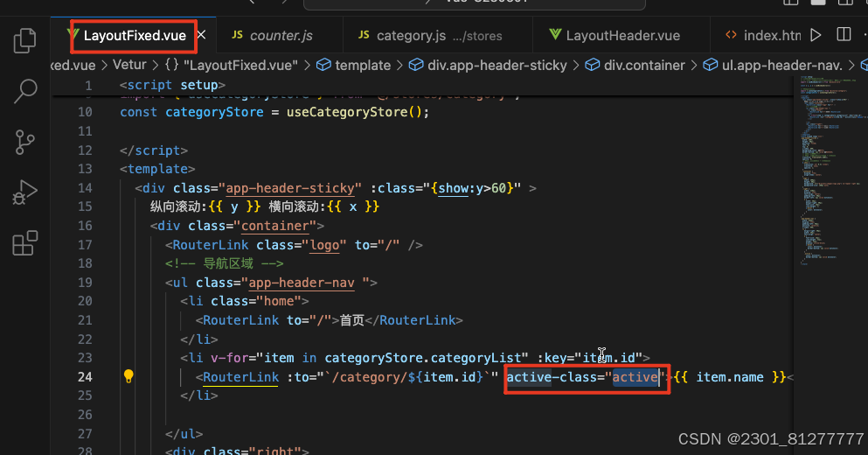
Task: Click the app-header-sticky class value
Action: pyautogui.click(x=290, y=188)
